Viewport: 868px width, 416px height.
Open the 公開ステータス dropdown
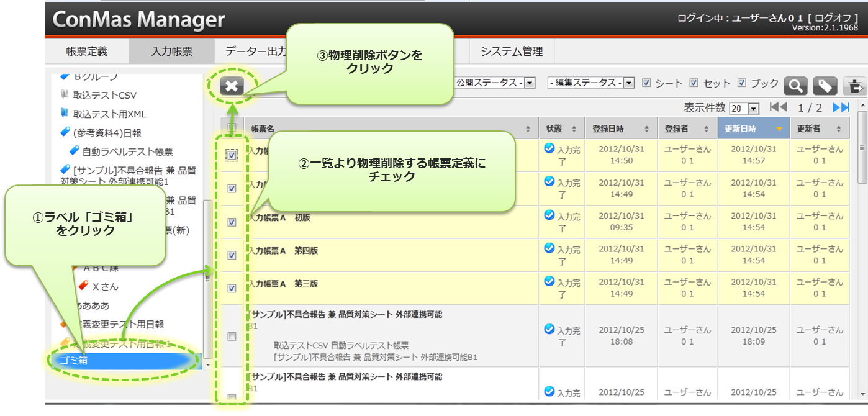click(x=530, y=83)
